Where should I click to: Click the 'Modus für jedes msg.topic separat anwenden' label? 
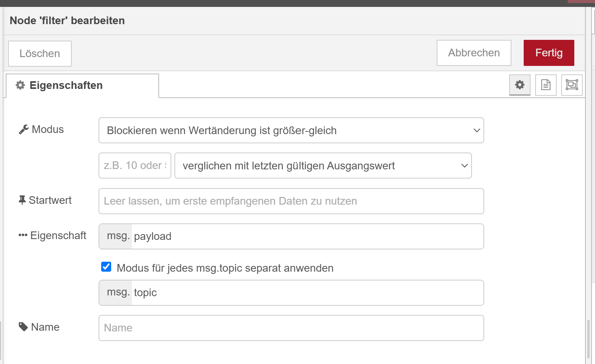[225, 268]
